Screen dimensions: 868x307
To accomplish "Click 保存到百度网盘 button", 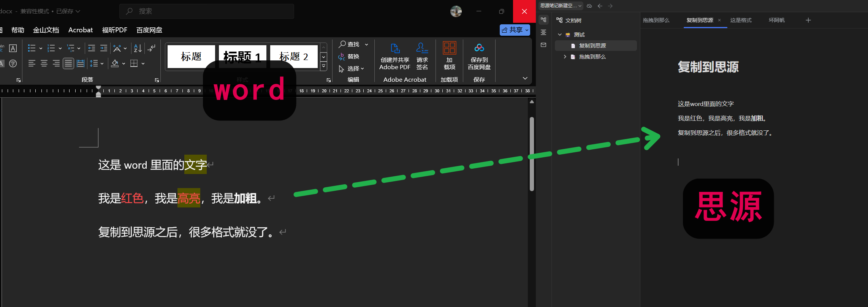I will [479, 56].
